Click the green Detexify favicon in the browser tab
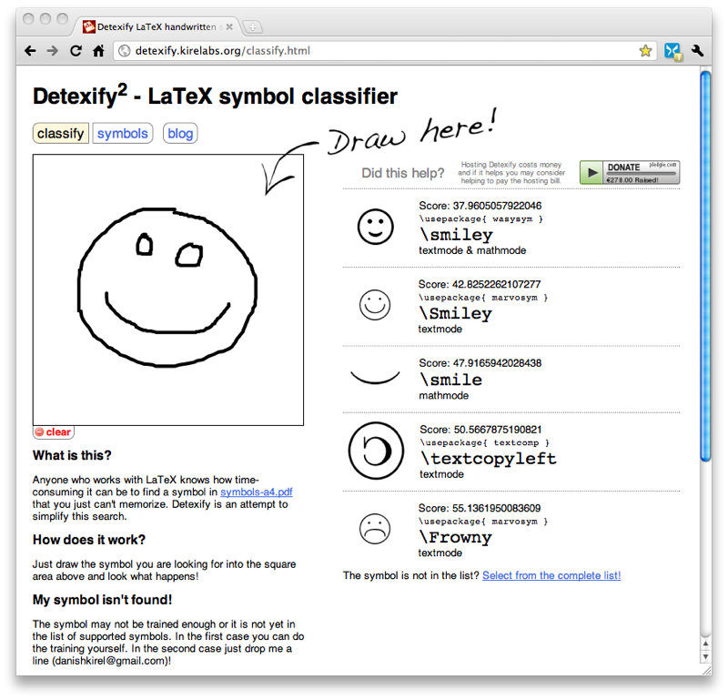Screen dimensions: 728x700 click(87, 26)
